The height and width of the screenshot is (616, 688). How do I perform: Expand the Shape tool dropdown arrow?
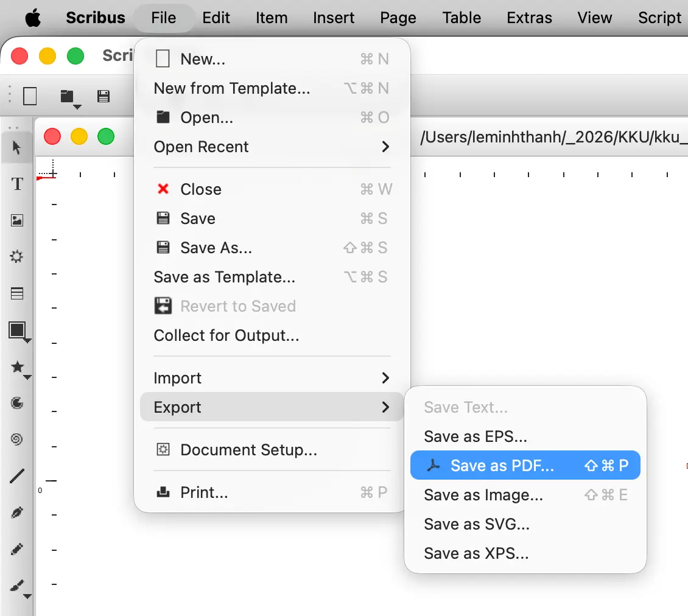point(27,341)
